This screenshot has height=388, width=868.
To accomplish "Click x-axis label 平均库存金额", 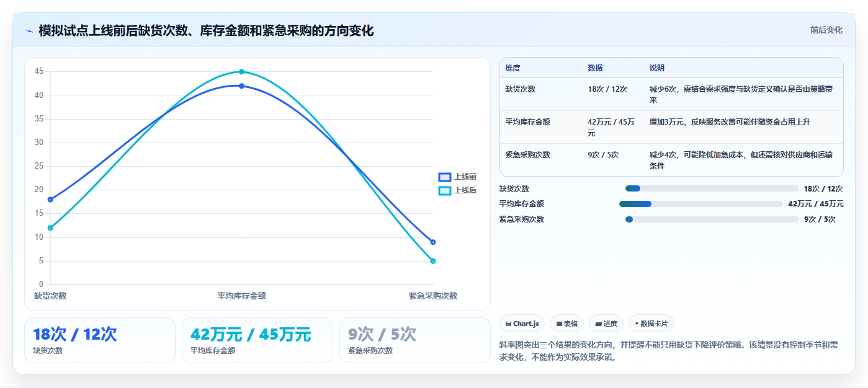I will 241,296.
